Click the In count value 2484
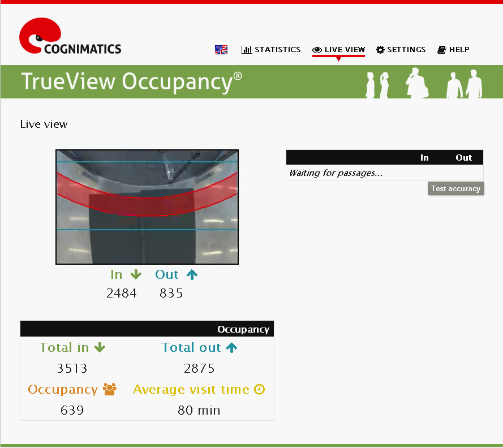Viewport: 503px width, 448px height. (x=121, y=293)
